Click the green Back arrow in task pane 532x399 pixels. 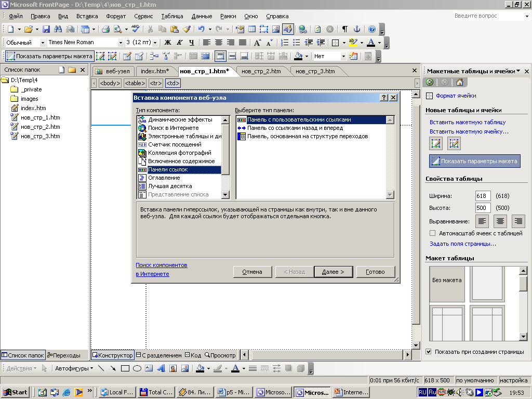[430, 82]
